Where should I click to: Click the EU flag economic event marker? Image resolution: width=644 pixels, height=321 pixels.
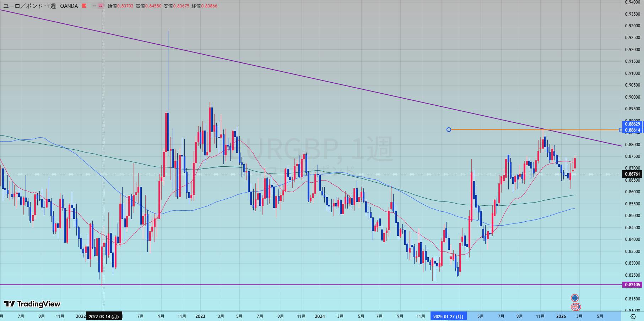pos(574,298)
